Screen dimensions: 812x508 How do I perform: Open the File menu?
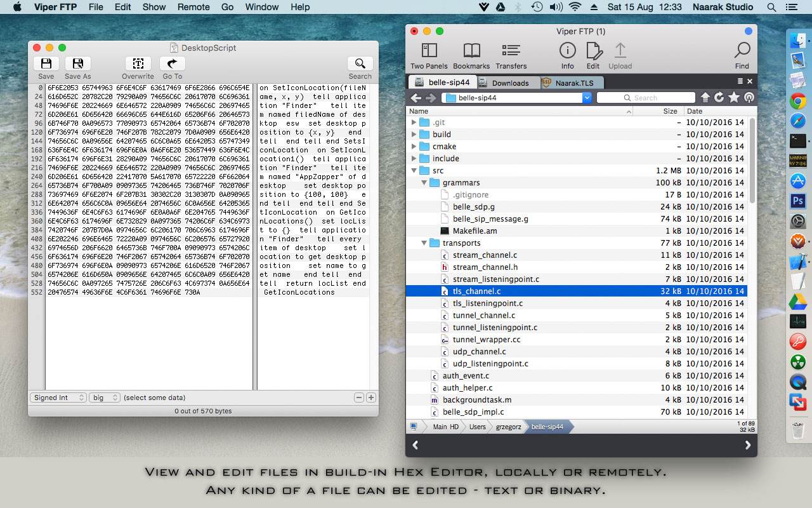pyautogui.click(x=96, y=7)
